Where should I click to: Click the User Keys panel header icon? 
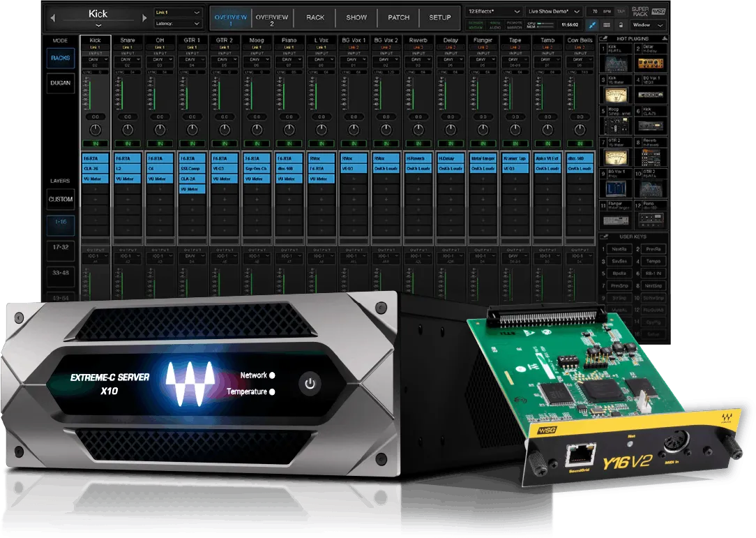[x=604, y=237]
